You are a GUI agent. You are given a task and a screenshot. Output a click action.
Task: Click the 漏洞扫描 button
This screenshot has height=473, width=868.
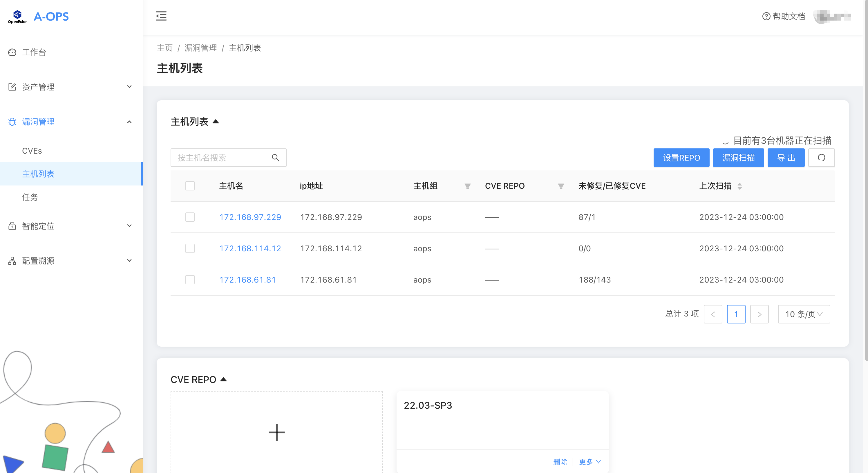coord(738,158)
